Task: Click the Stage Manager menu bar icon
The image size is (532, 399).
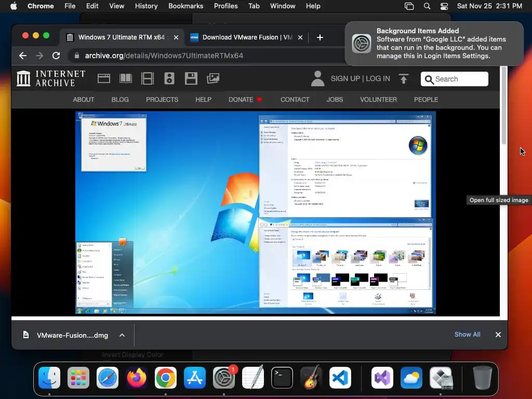Action: click(409, 6)
